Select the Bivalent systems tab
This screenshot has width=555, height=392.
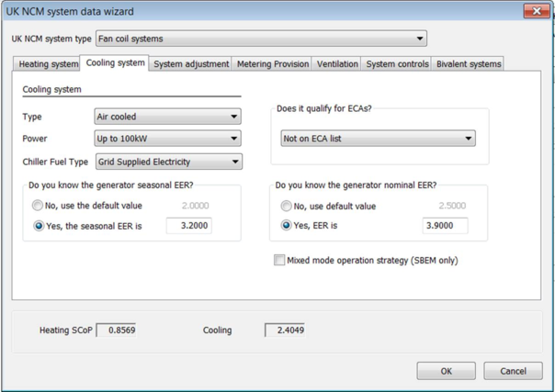[469, 64]
